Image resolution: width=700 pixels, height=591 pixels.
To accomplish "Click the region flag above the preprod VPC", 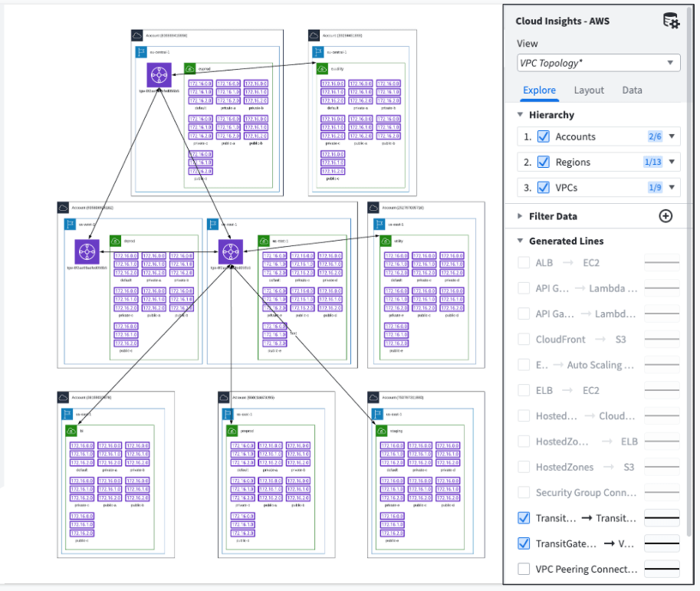I will 228,414.
